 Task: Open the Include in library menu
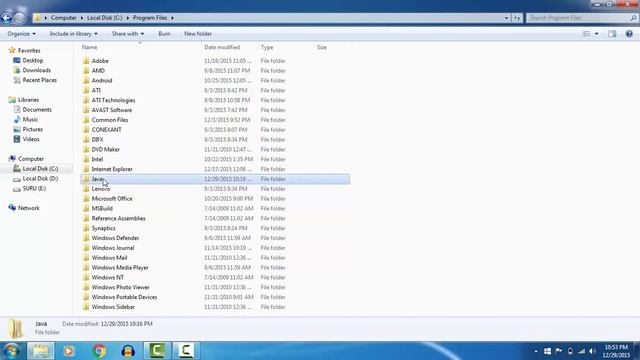coord(73,34)
